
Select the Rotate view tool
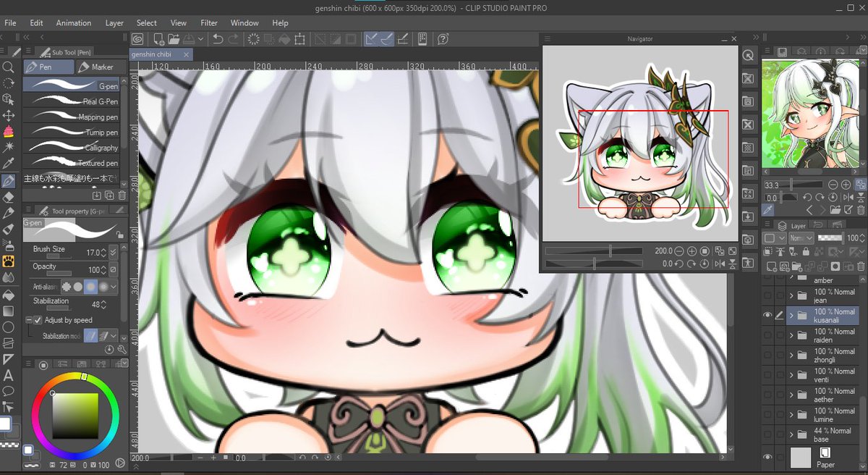[x=8, y=83]
